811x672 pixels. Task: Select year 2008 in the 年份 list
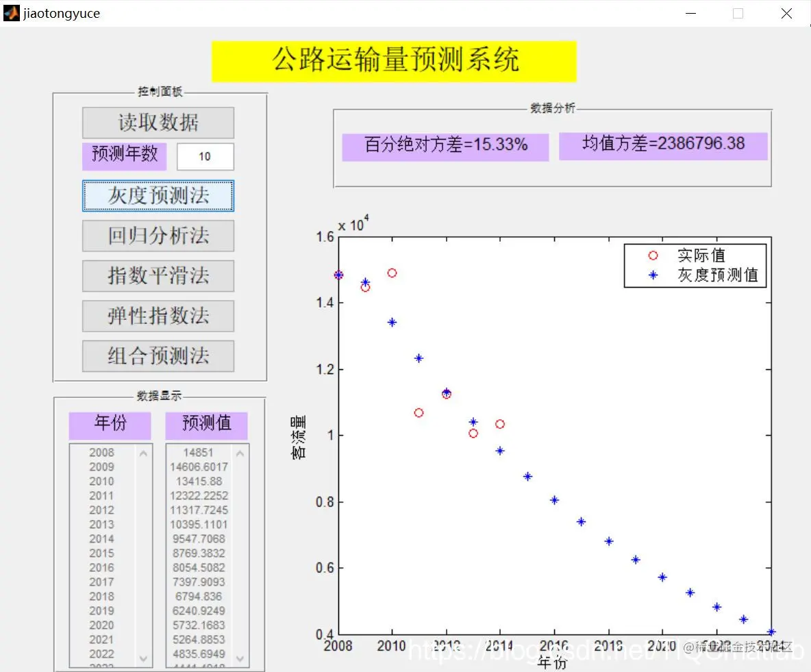coord(101,452)
